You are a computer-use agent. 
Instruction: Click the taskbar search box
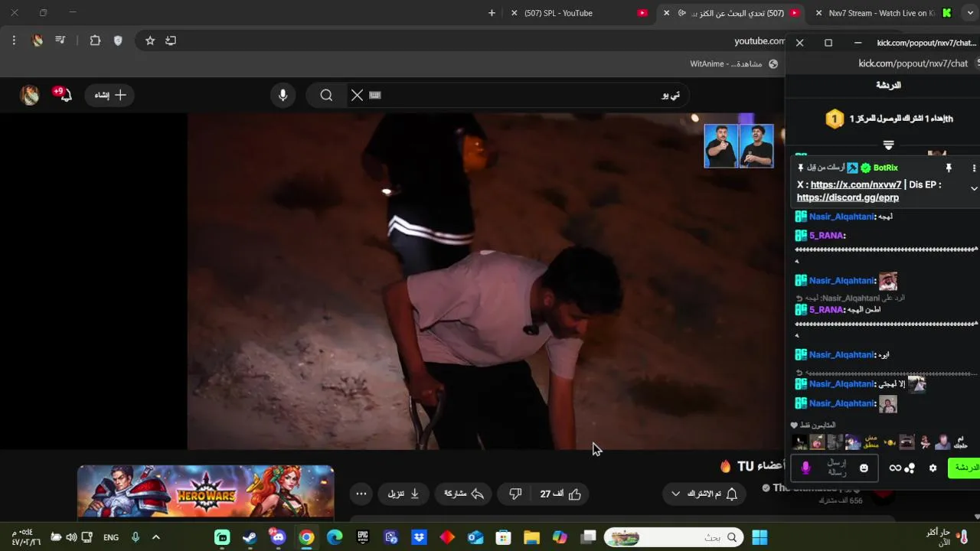point(675,537)
